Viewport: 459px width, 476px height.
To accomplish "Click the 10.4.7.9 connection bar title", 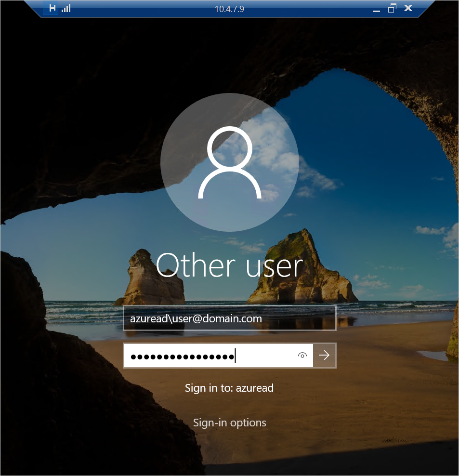I will pyautogui.click(x=229, y=9).
